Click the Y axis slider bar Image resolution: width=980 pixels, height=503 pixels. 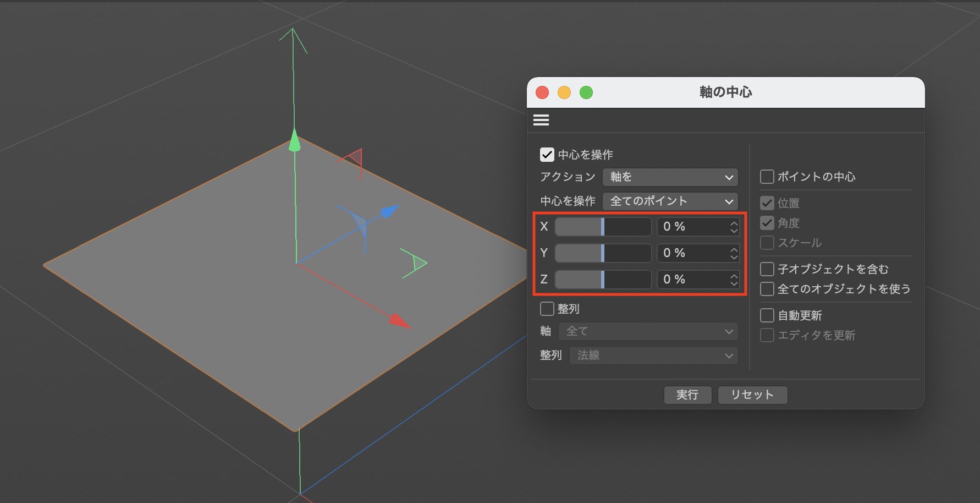(x=603, y=253)
